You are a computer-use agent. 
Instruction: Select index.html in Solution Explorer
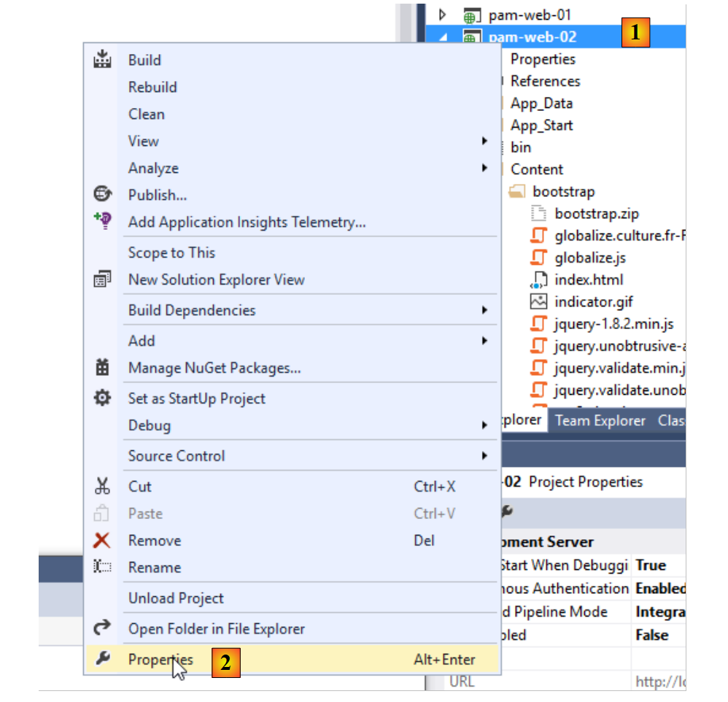[588, 279]
